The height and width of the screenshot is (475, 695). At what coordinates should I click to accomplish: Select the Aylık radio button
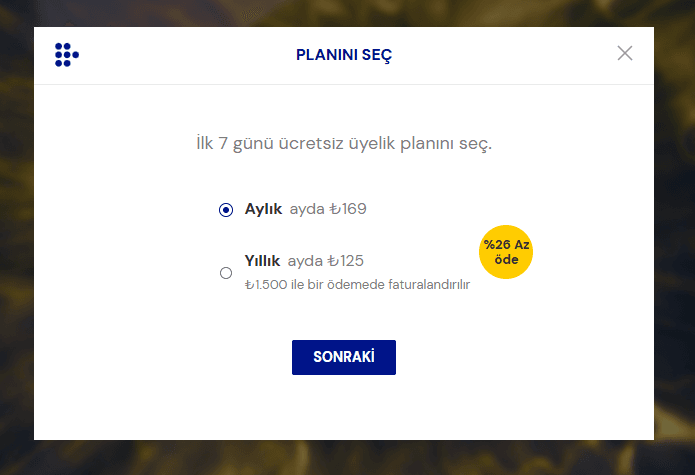point(225,210)
